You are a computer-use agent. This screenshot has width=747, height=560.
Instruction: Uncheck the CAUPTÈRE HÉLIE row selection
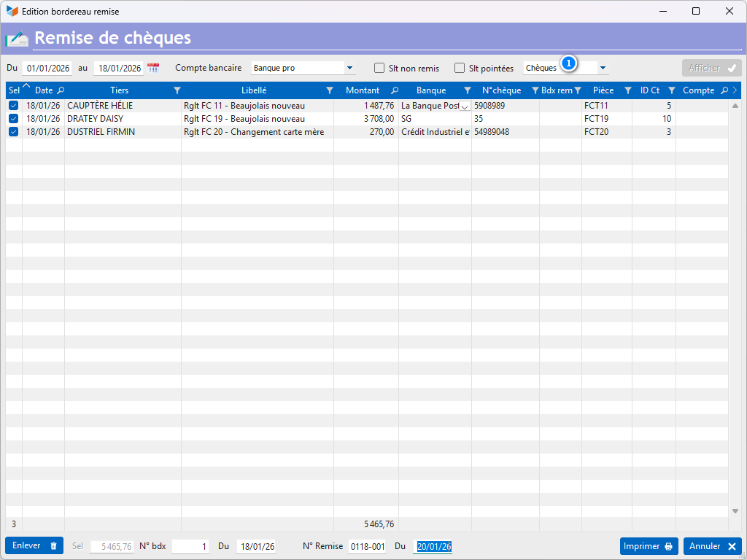[13, 106]
